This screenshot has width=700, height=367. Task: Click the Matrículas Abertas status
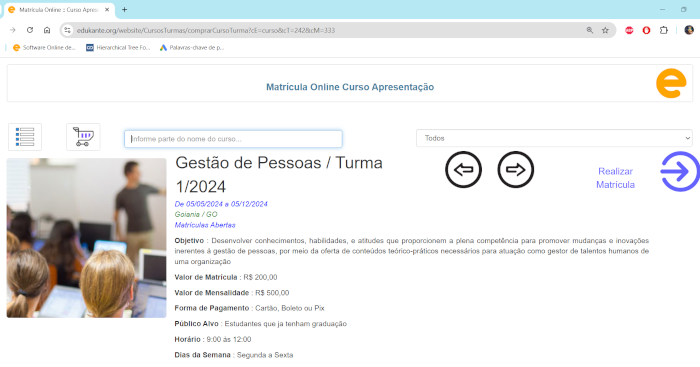coord(205,225)
